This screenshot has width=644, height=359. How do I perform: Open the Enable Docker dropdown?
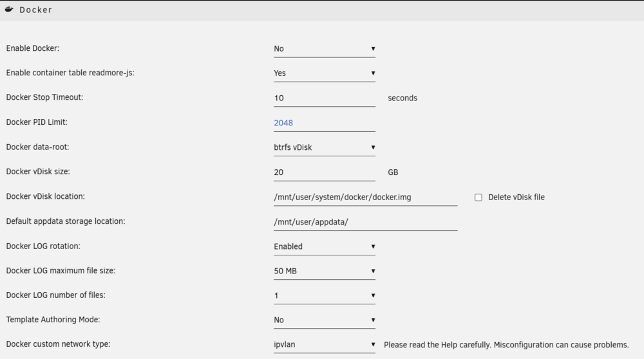pos(325,49)
